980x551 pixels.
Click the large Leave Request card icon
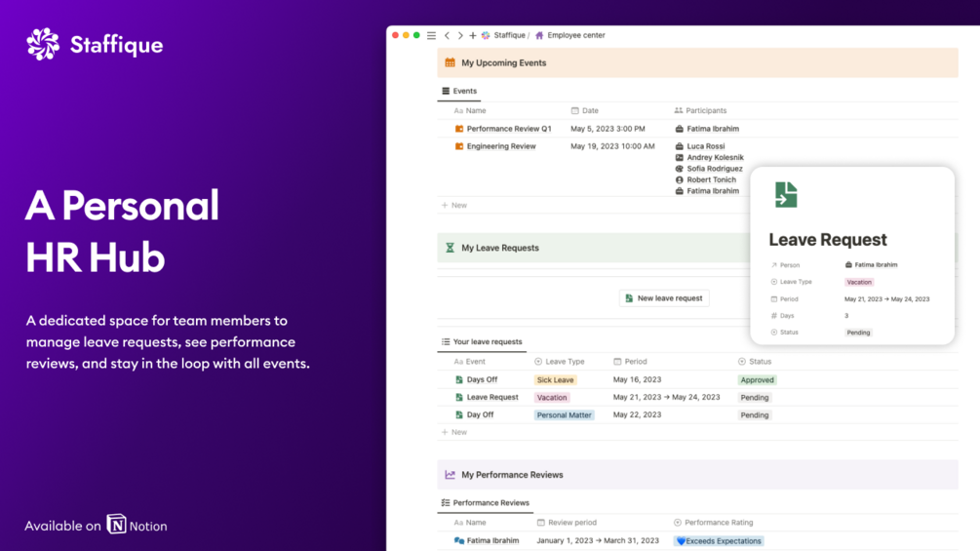coord(786,195)
